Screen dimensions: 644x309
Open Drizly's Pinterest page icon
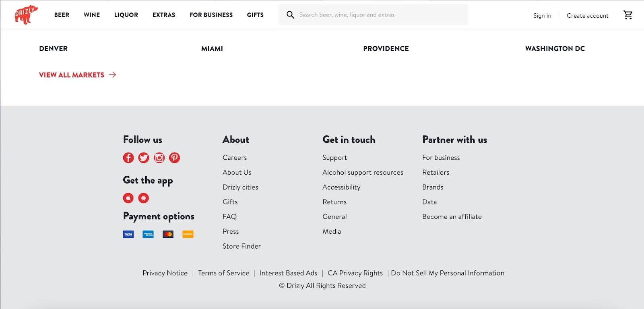pos(174,158)
